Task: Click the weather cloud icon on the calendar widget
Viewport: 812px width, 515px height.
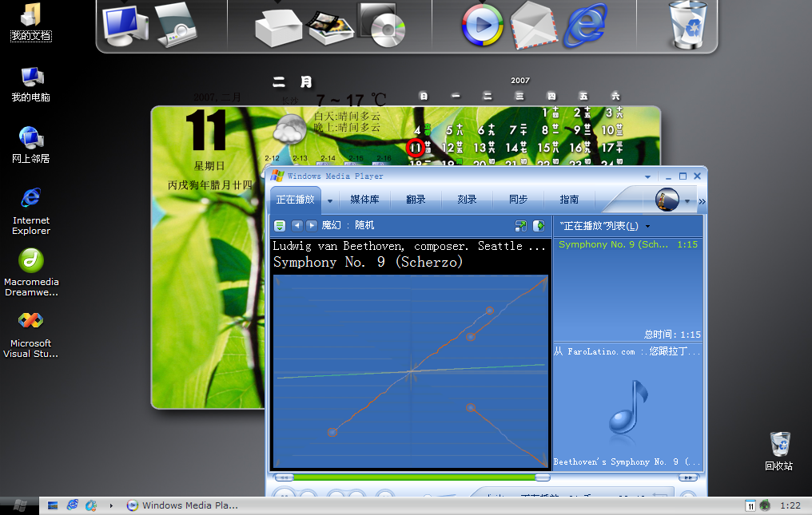Action: pos(289,129)
